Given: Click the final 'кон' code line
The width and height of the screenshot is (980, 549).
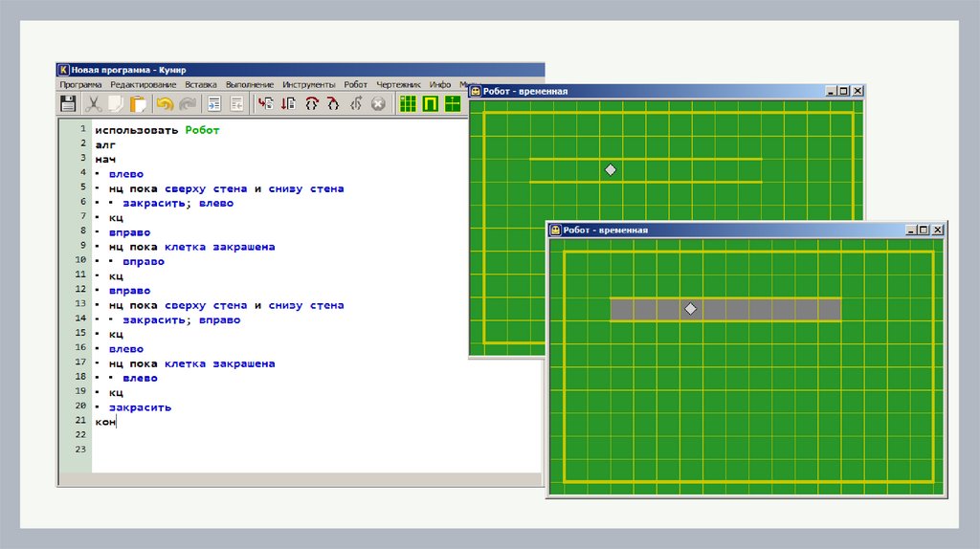Looking at the screenshot, I should point(105,422).
